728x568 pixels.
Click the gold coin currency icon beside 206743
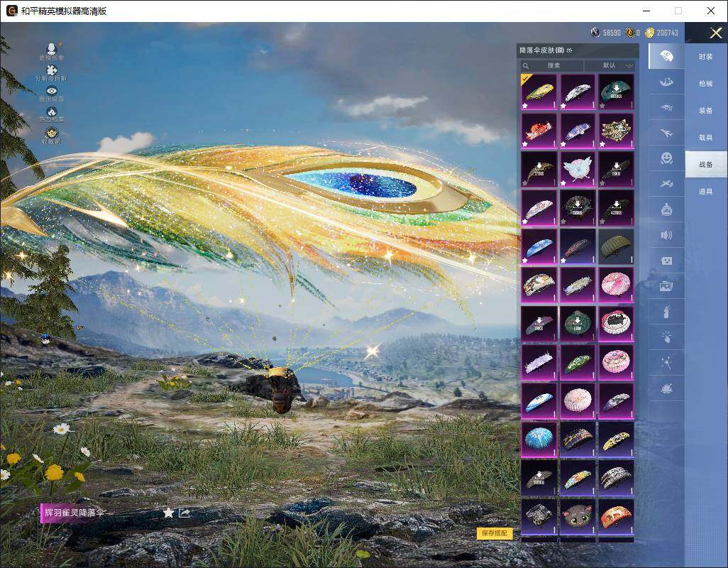649,33
